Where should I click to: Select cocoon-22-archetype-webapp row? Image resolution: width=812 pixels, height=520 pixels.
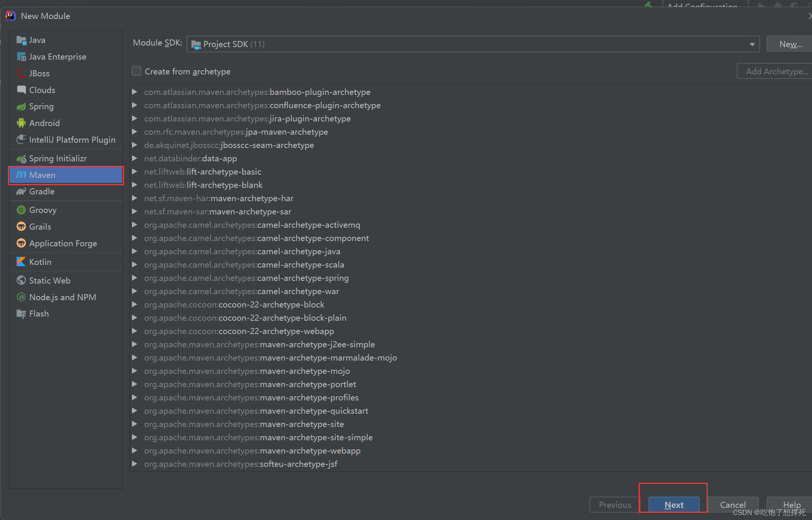471,331
